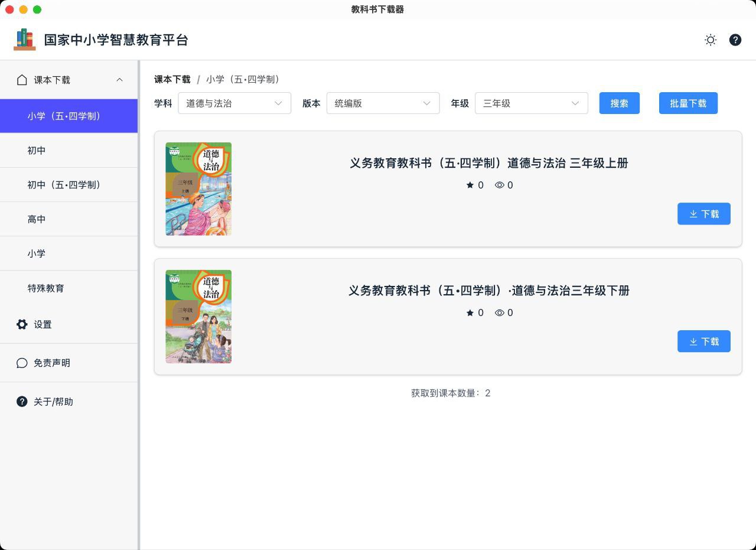756x550 pixels.
Task: Click the 搜索 search button
Action: coord(619,103)
